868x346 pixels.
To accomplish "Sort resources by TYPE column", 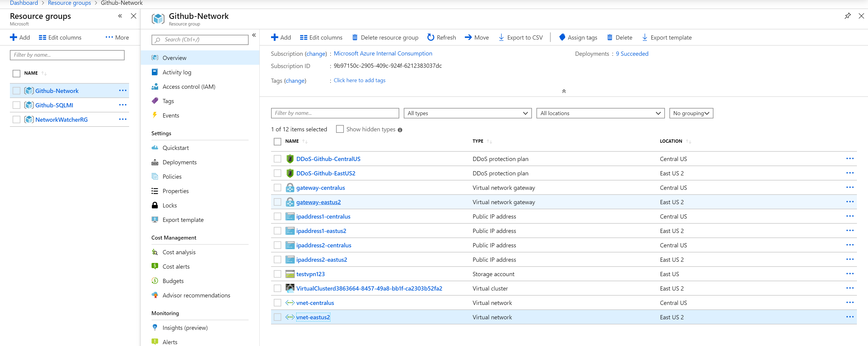I will pyautogui.click(x=482, y=141).
